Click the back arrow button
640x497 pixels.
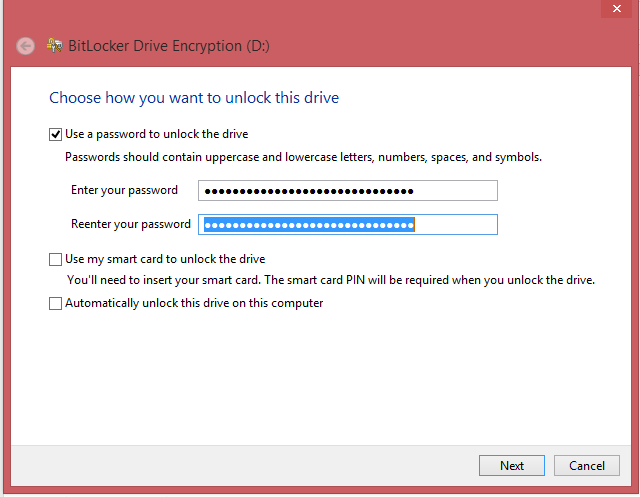point(25,46)
